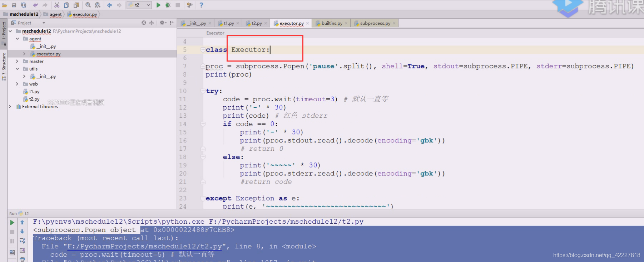Close the executor.py editor tab

click(307, 23)
